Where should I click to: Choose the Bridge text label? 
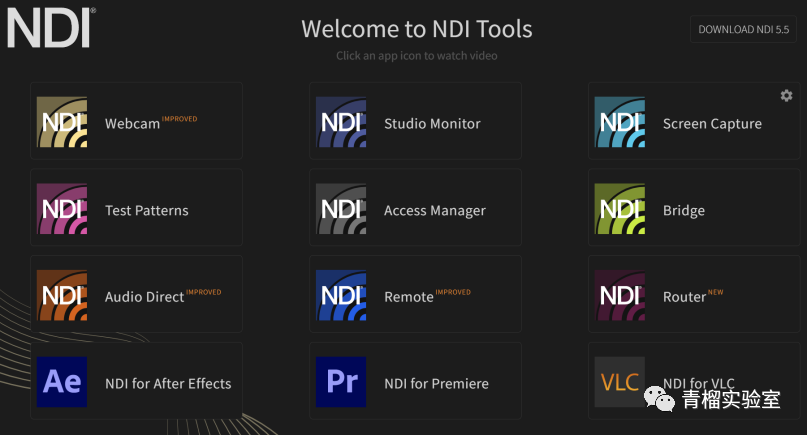point(683,211)
